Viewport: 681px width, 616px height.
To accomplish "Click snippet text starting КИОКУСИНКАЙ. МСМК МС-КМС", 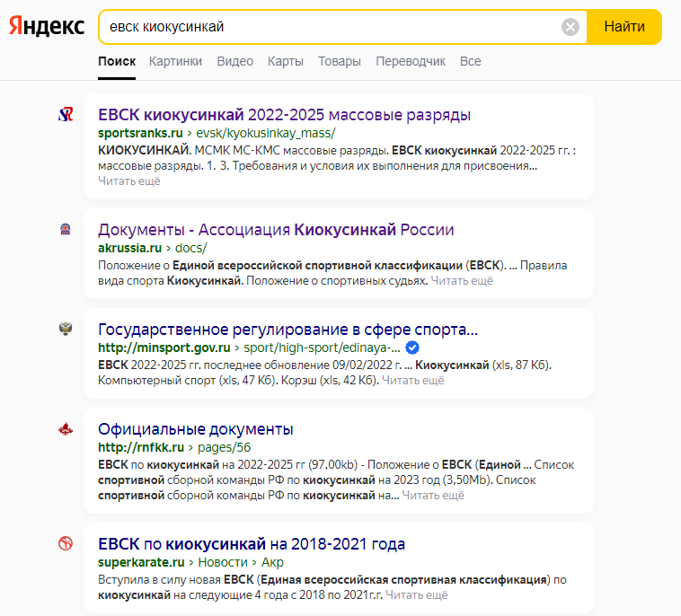I will 337,158.
